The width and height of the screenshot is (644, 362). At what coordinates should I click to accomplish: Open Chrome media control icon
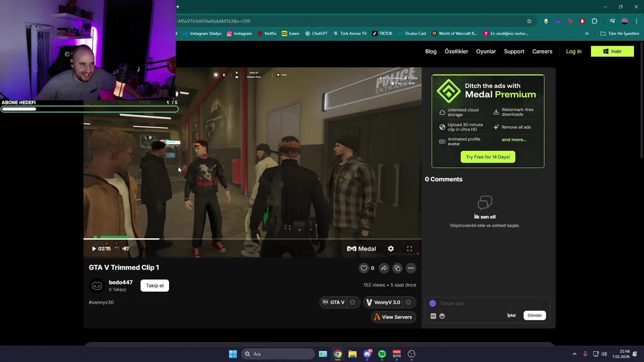(612, 21)
